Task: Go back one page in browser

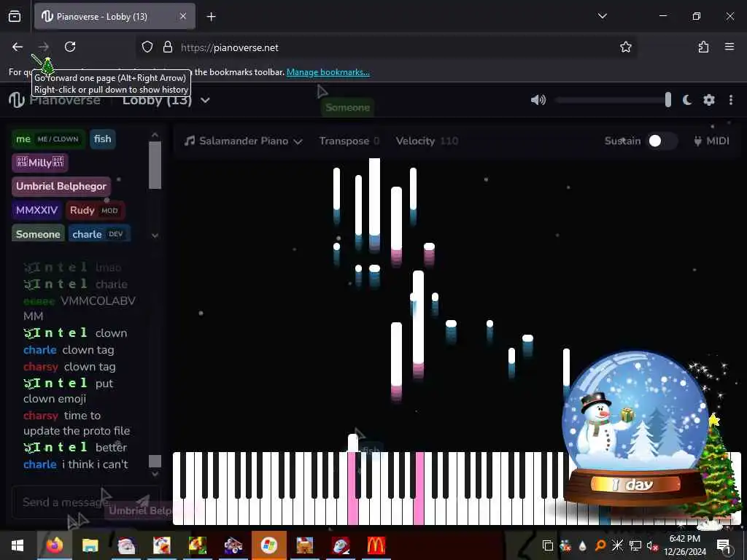Action: tap(18, 47)
